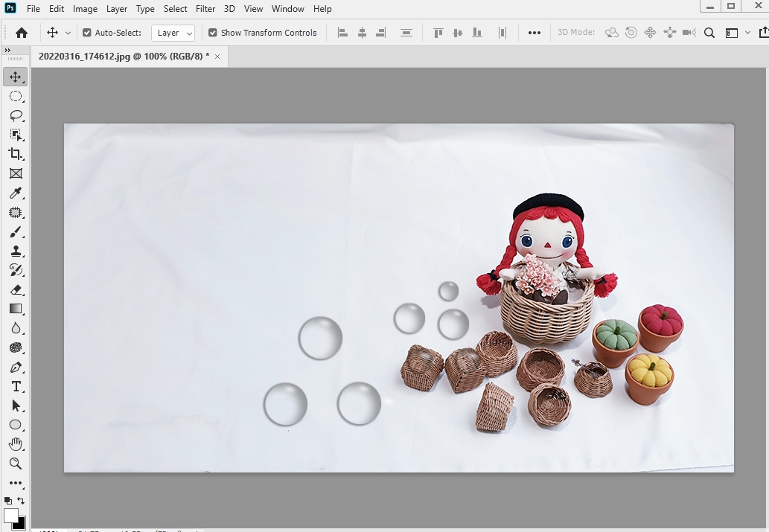Reset default foreground and background colors
Viewport: 769px width, 532px height.
point(8,501)
